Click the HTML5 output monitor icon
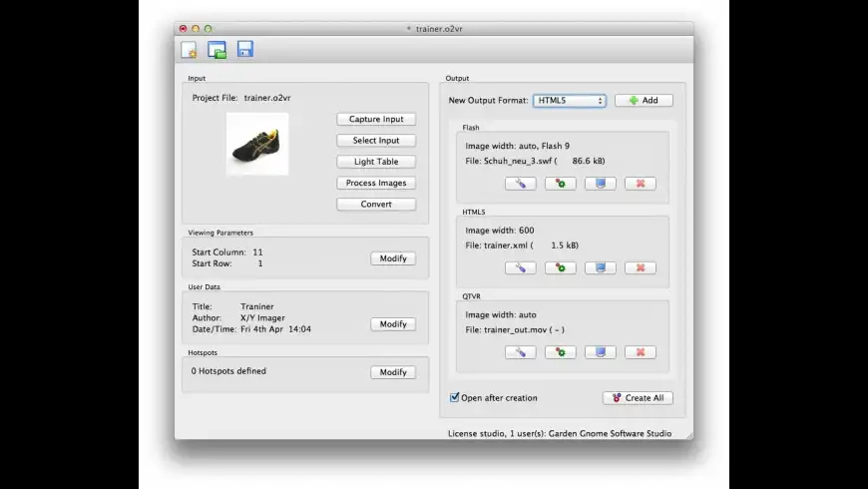Viewport: 868px width, 489px height. pyautogui.click(x=600, y=267)
